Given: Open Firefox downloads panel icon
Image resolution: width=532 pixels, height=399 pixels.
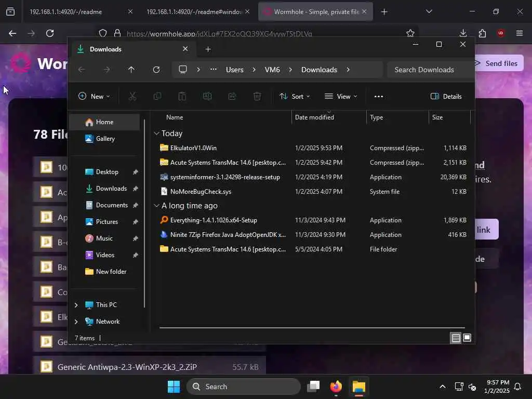Looking at the screenshot, I should pos(463,33).
